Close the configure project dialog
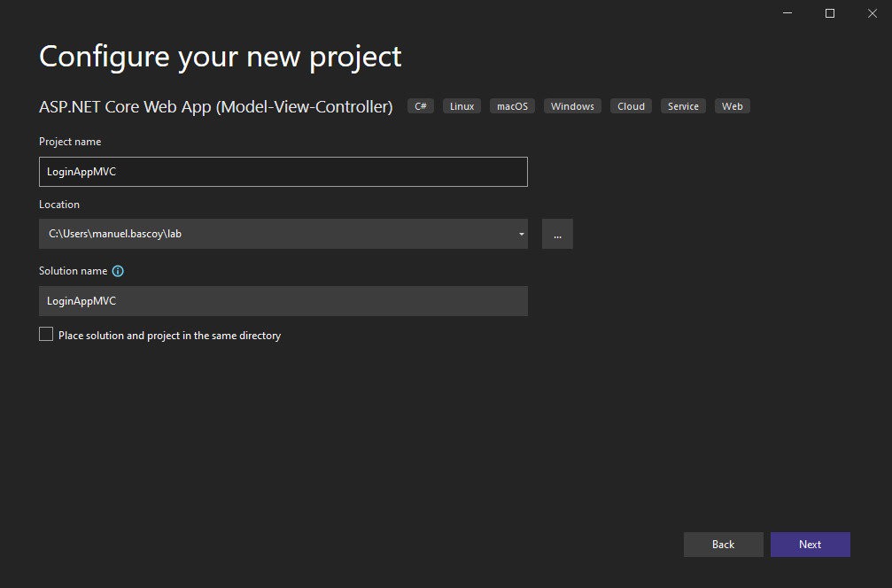This screenshot has width=892, height=588. point(872,13)
